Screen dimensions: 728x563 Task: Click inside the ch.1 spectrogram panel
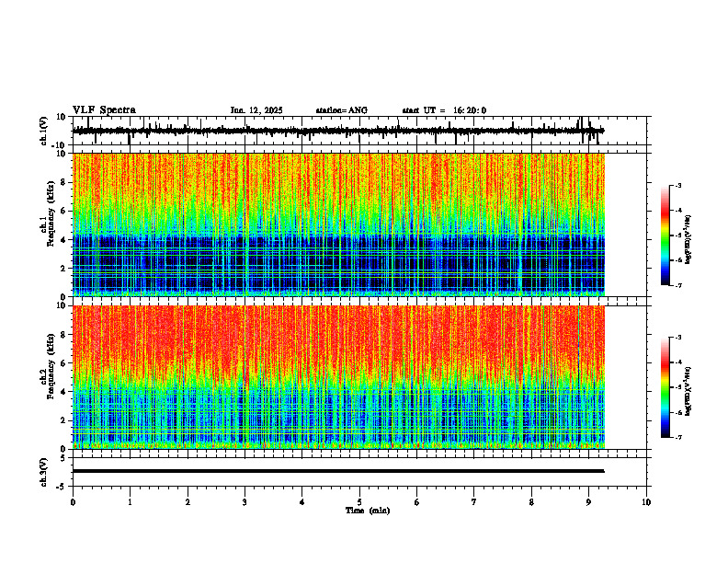tap(338, 224)
